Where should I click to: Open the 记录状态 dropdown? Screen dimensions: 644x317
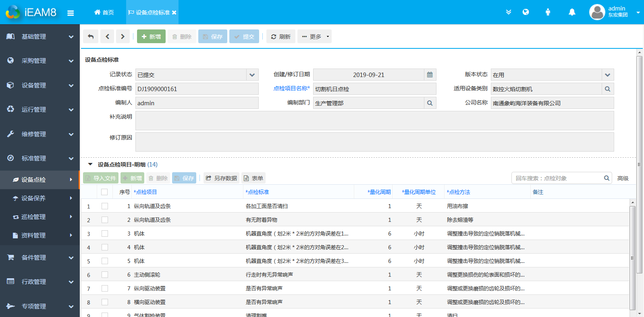coord(252,75)
